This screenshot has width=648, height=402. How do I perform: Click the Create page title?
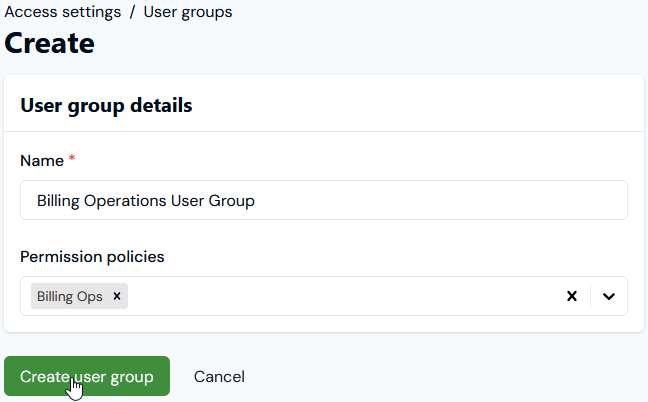click(x=50, y=43)
